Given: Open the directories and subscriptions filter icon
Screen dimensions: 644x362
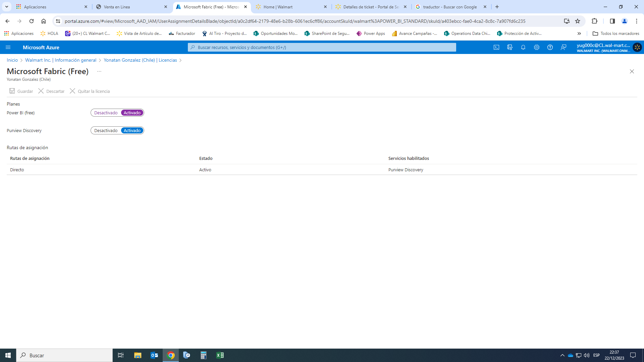Looking at the screenshot, I should coord(510,47).
